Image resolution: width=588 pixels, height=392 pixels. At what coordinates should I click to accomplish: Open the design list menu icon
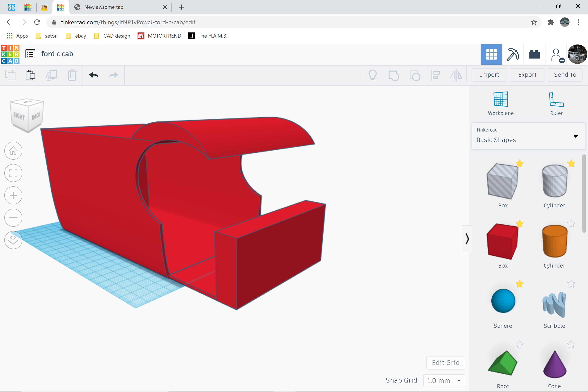30,54
